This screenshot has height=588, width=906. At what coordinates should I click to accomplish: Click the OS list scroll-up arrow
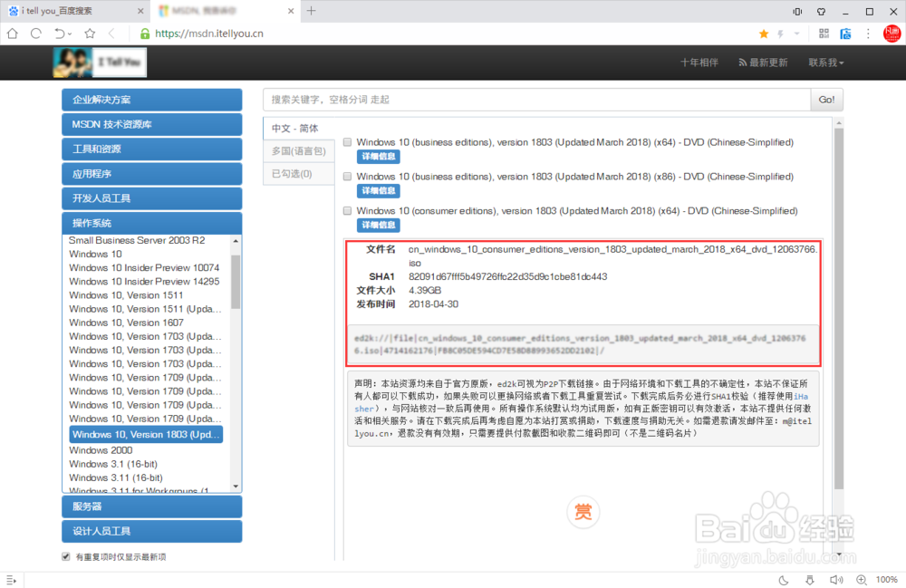click(236, 241)
